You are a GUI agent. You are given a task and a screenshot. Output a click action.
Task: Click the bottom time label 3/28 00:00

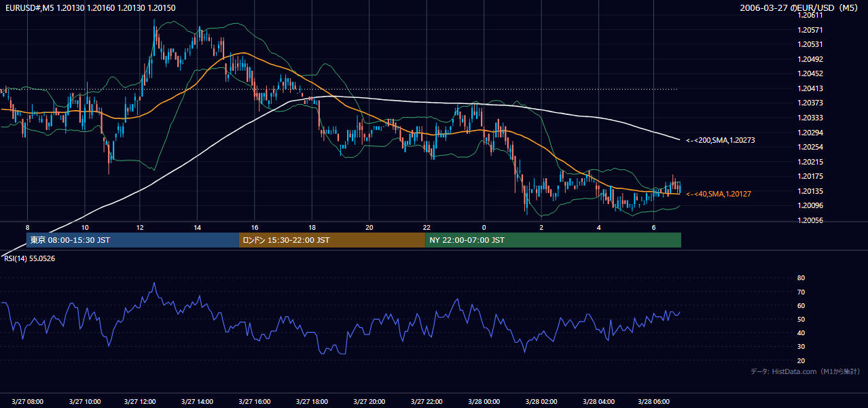484,401
